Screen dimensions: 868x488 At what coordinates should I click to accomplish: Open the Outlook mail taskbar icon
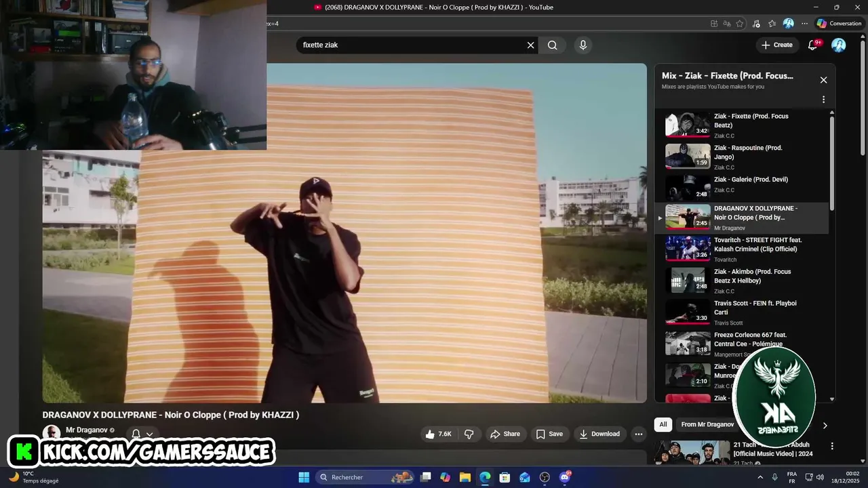click(x=525, y=477)
